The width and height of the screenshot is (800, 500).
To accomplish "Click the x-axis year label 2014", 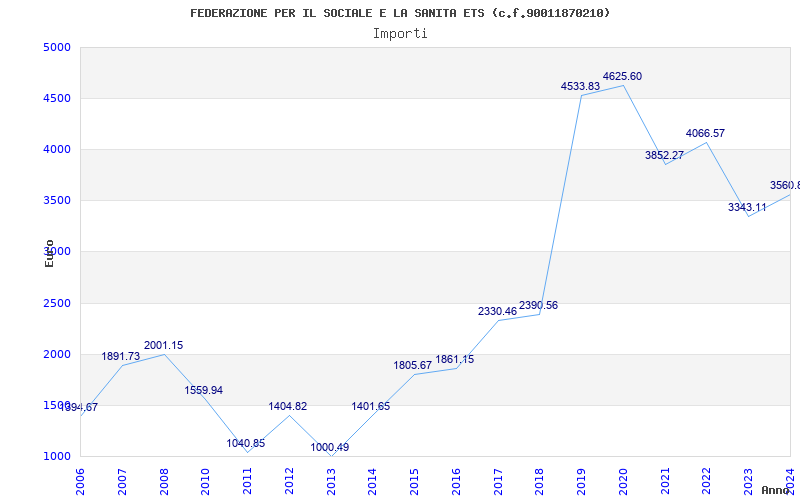I will (x=372, y=482).
